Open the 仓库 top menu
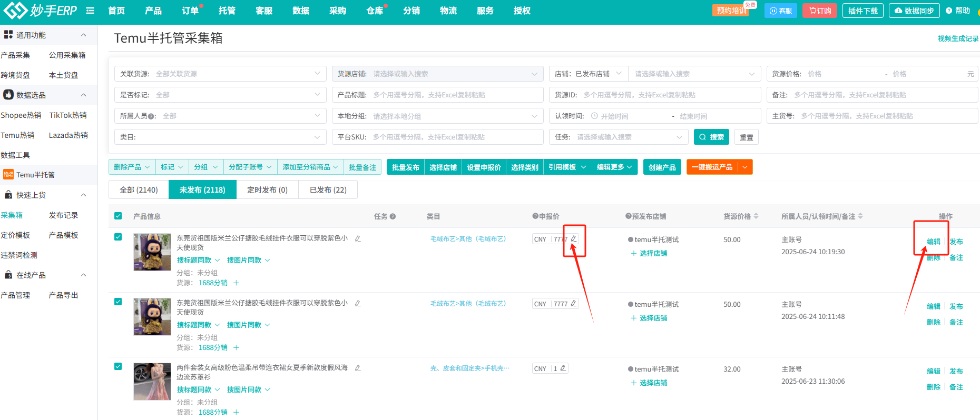The height and width of the screenshot is (420, 980). [x=375, y=11]
